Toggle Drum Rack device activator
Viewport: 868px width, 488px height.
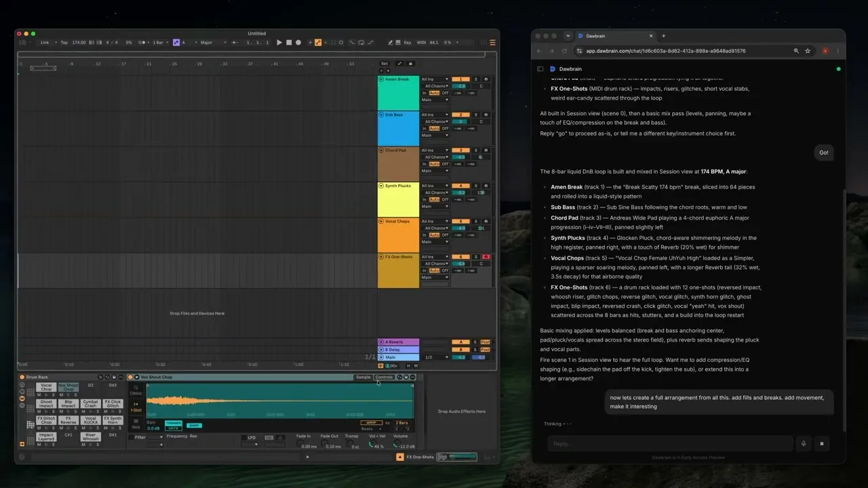tap(22, 377)
